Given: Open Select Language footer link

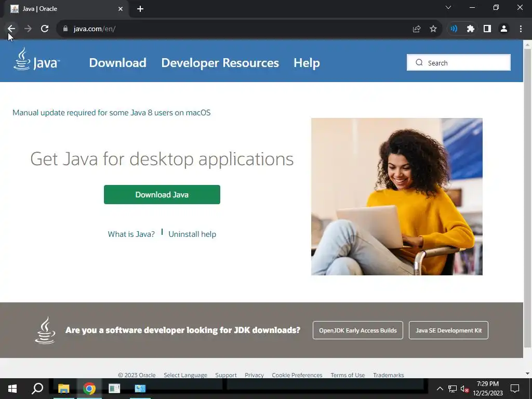Looking at the screenshot, I should coord(185,375).
